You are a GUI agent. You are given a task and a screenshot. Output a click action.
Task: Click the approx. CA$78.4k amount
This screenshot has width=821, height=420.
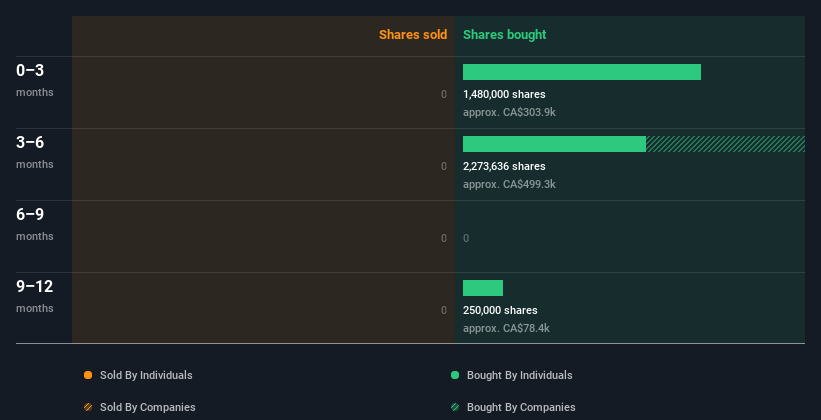tap(506, 328)
